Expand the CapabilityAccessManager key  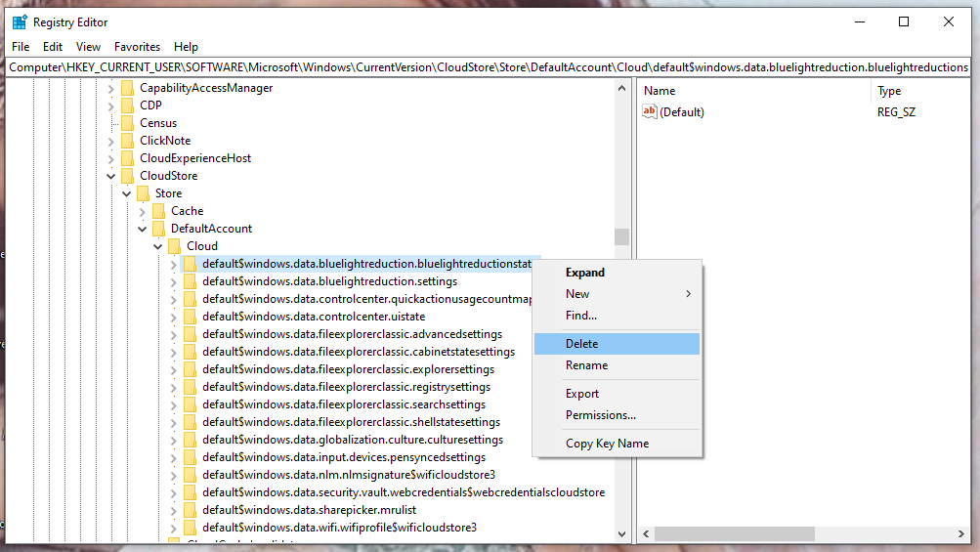111,89
